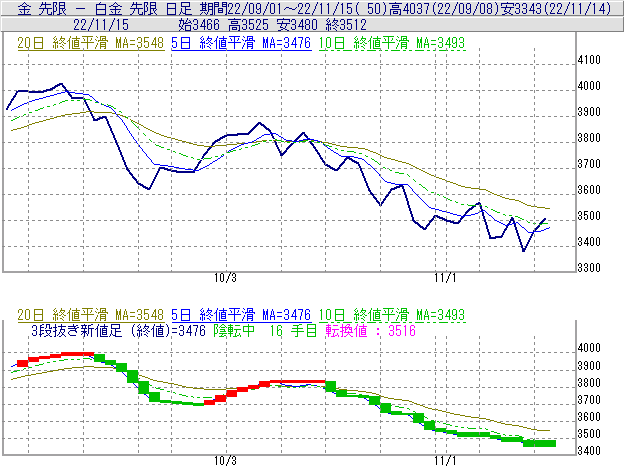Click the 10/3 date label under the bottom chart
The height and width of the screenshot is (475, 624).
coord(226,461)
